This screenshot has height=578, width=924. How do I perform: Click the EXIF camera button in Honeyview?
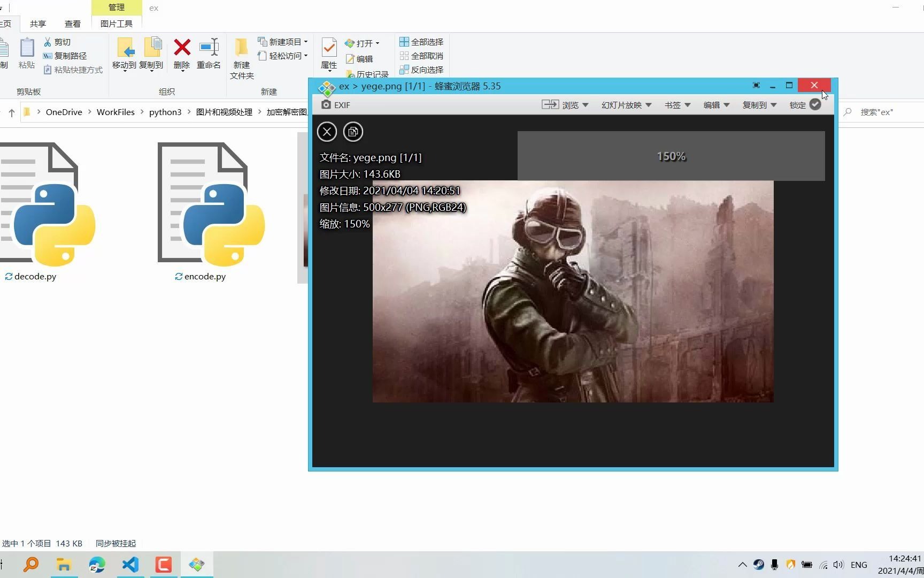click(335, 105)
